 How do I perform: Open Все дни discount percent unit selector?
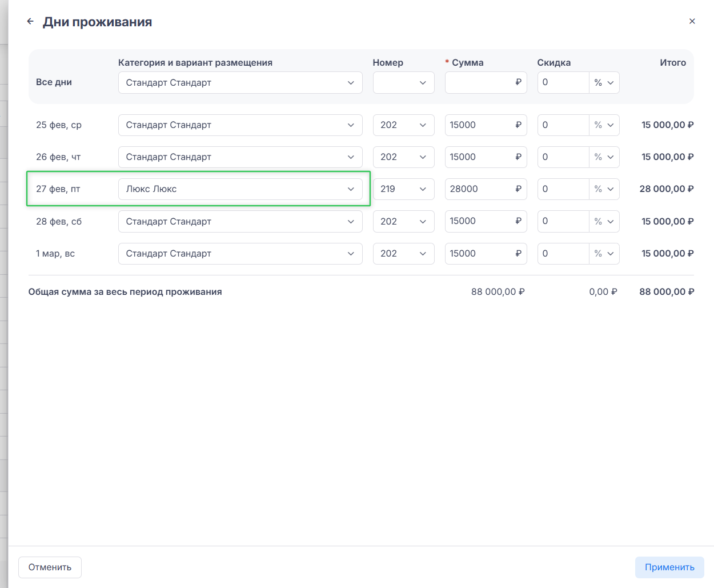[604, 82]
